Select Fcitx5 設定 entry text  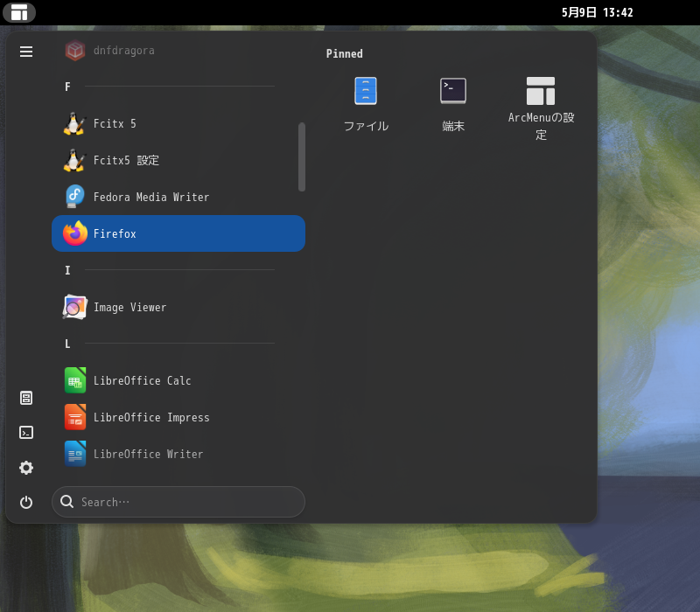click(x=126, y=161)
